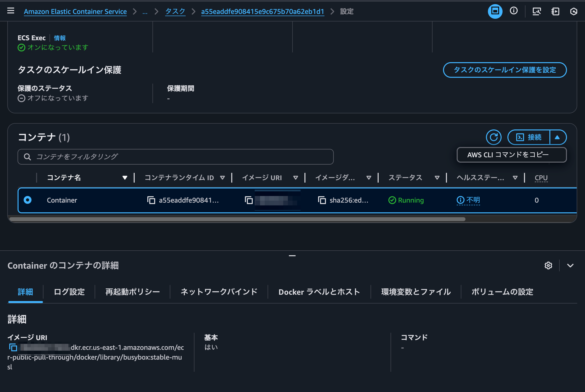Click the Container name cell
The height and width of the screenshot is (392, 585).
[x=62, y=200]
